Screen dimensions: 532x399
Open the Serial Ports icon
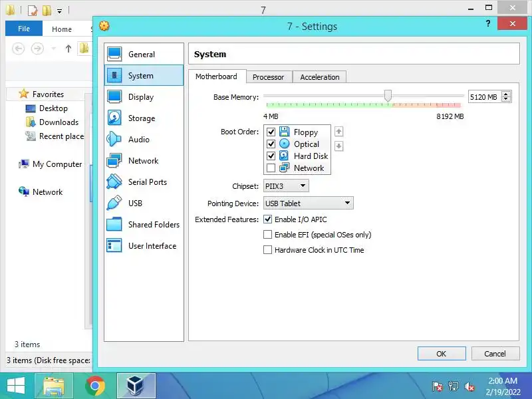(x=114, y=182)
